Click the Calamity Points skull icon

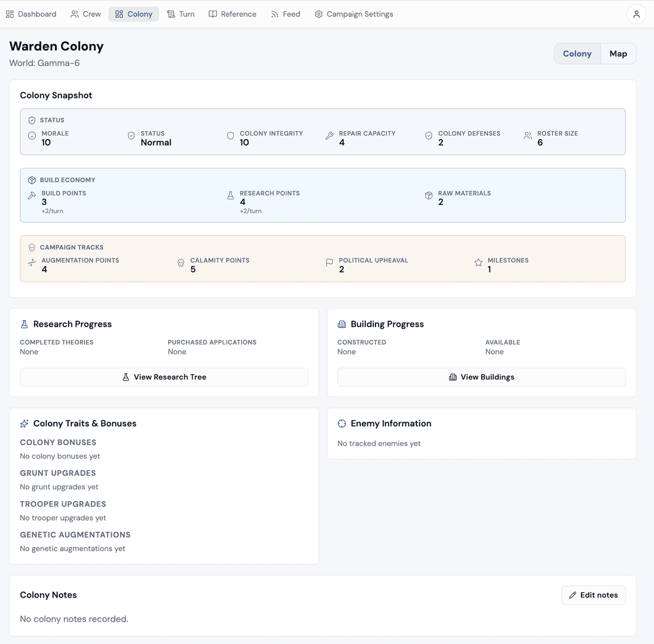pyautogui.click(x=181, y=263)
